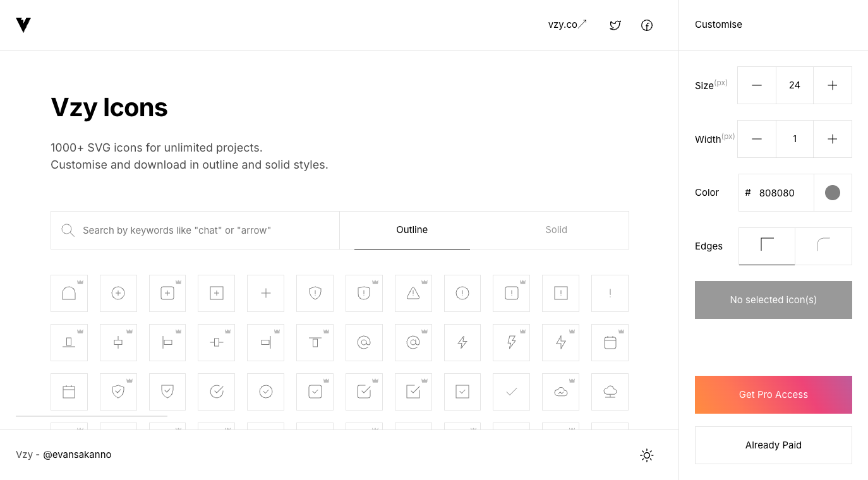Open the gray color picker swatch
This screenshot has width=868, height=480.
[x=832, y=193]
